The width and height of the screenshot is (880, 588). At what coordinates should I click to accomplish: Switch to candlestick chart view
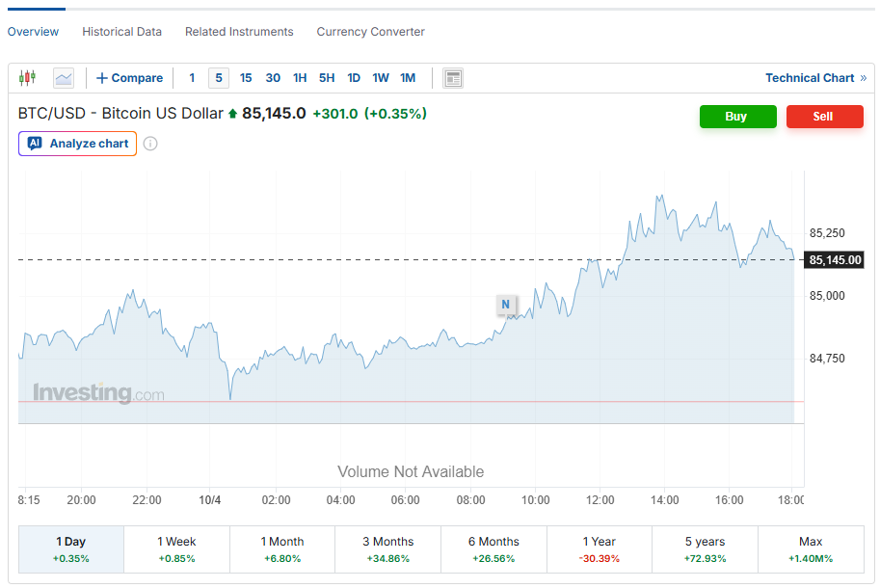point(27,78)
